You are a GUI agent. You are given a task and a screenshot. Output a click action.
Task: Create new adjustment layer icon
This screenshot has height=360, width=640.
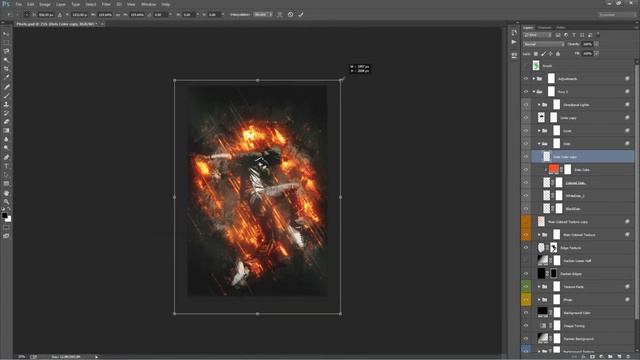tap(601, 357)
